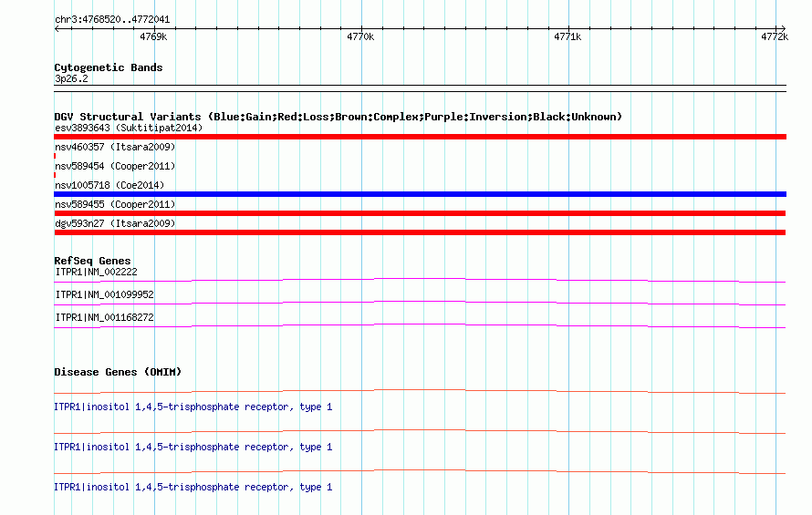The image size is (812, 515).
Task: Open variant nsv1005718 (Coe2014) label
Action: 109,185
